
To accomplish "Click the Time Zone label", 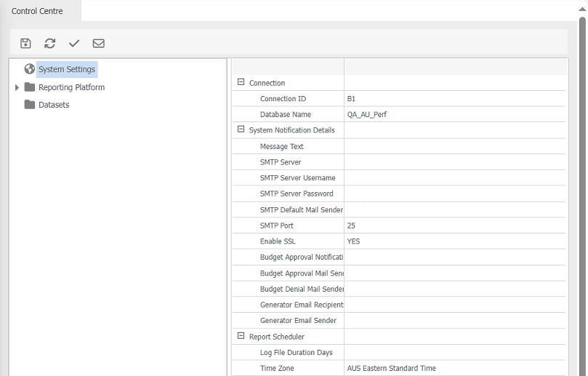I will [277, 368].
